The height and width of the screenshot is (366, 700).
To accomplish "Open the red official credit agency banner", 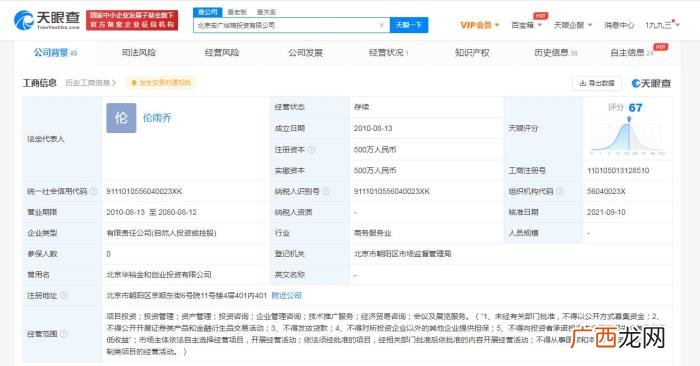I will tap(132, 20).
